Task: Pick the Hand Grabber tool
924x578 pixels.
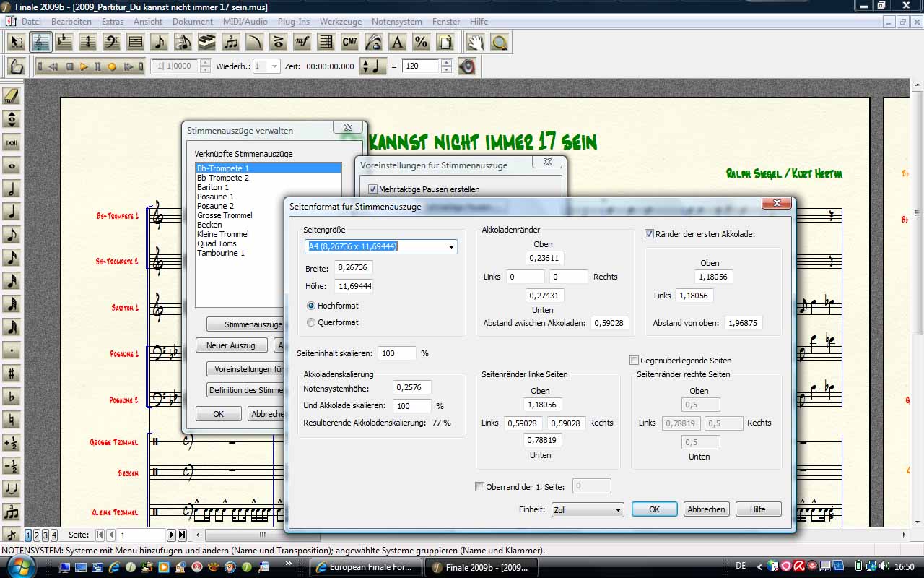Action: pos(474,42)
